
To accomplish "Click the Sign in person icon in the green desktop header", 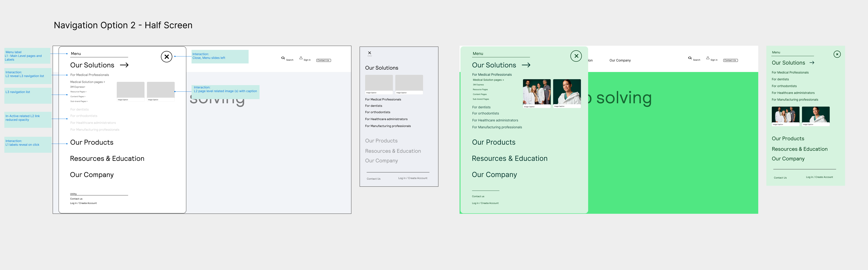I will pos(708,58).
